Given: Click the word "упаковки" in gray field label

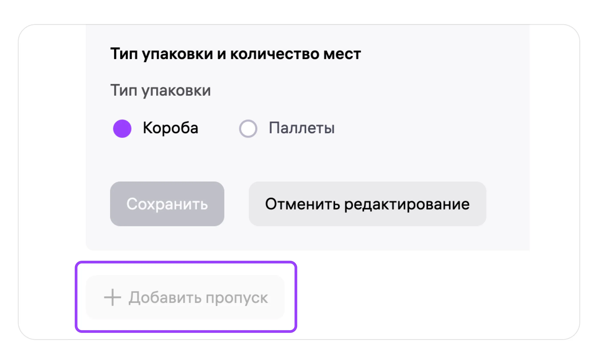Looking at the screenshot, I should (x=176, y=91).
